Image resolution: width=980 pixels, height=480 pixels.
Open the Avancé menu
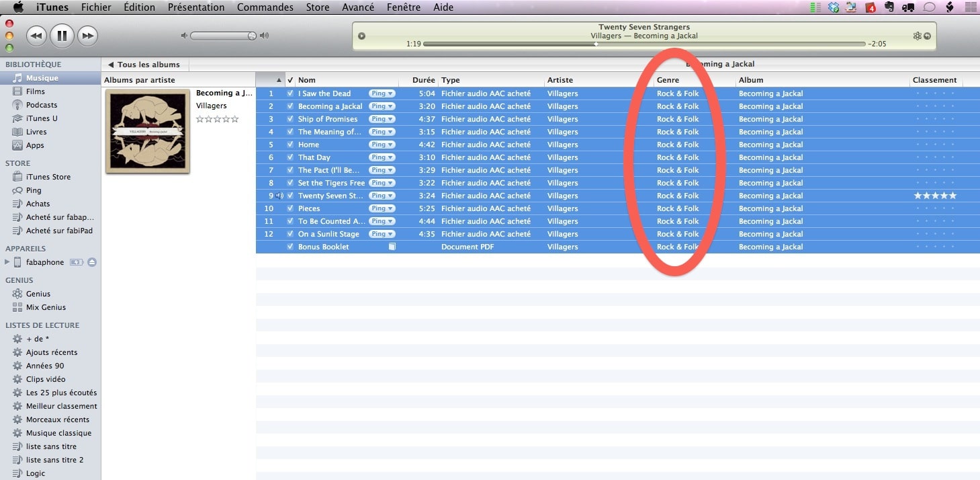(x=358, y=7)
